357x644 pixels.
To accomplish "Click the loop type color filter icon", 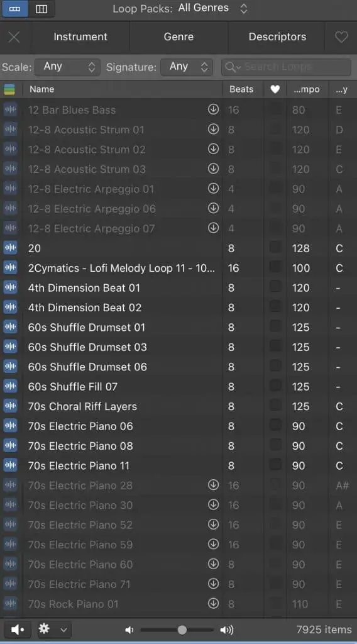I will coord(9,89).
